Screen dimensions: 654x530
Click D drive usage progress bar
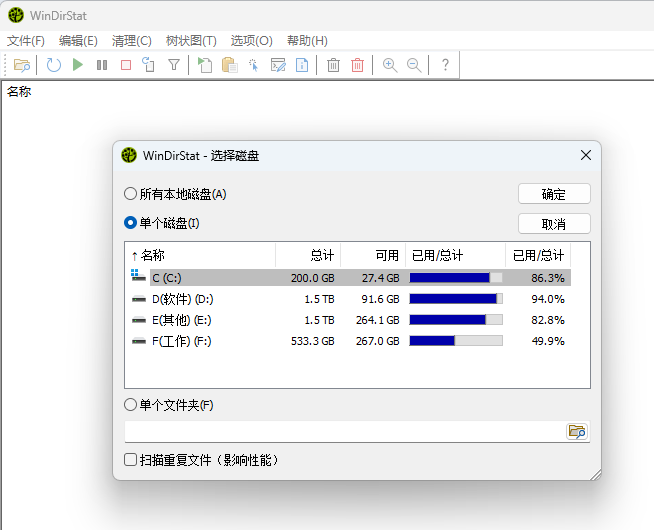[456, 299]
